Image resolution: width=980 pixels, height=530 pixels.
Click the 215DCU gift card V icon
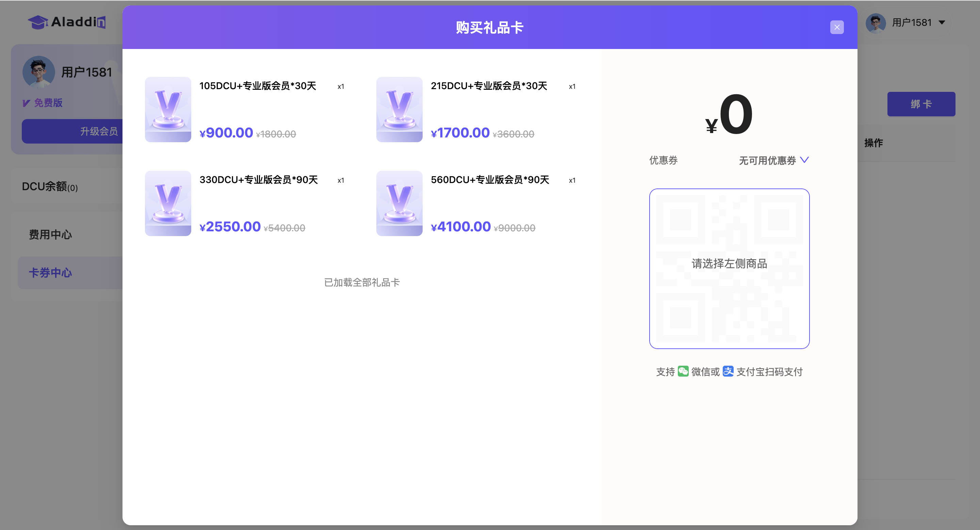(399, 110)
